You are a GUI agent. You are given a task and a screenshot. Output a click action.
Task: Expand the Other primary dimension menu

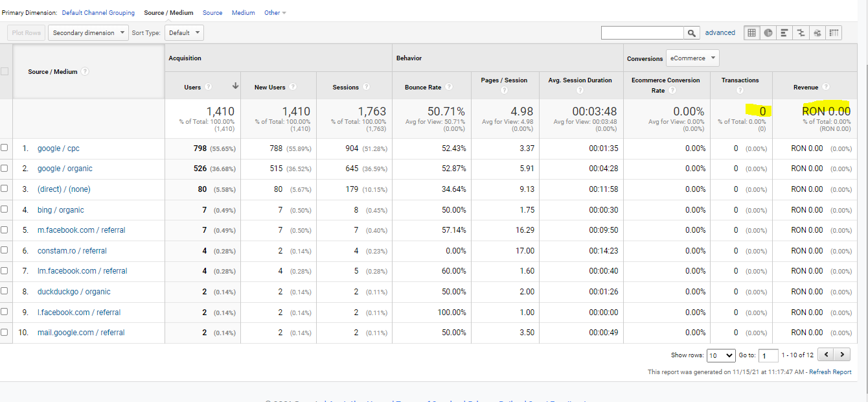275,13
